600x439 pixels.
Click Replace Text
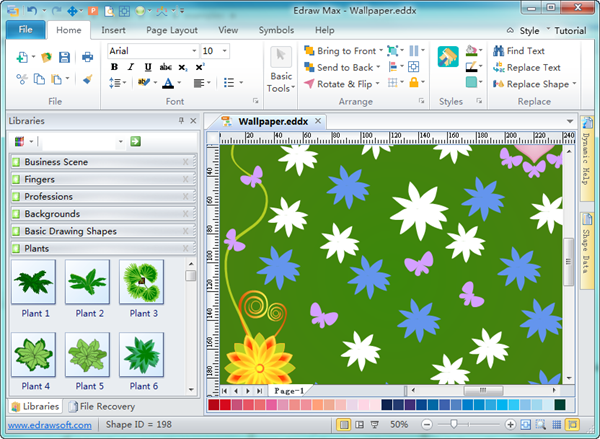(527, 68)
